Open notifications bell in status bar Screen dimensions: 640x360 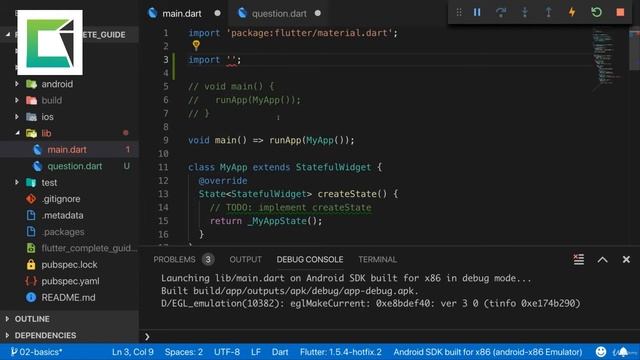[x=623, y=352]
